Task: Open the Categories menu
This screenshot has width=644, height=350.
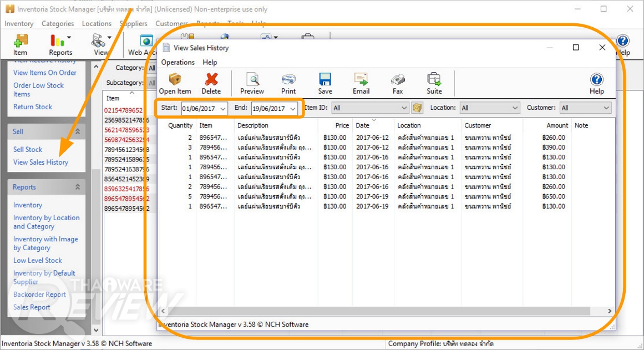Action: coord(58,24)
